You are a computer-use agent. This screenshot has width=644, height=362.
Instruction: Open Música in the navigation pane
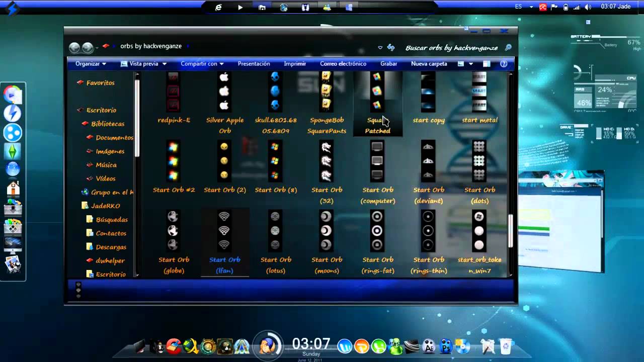click(x=106, y=164)
